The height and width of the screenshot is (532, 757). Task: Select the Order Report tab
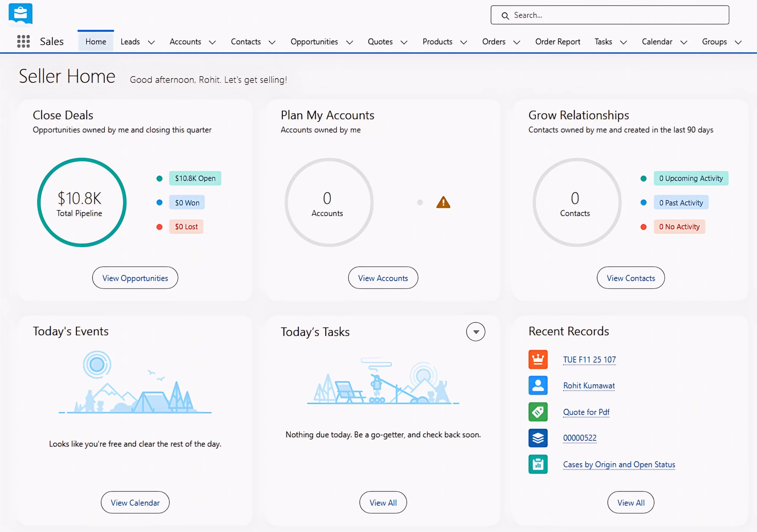point(557,42)
